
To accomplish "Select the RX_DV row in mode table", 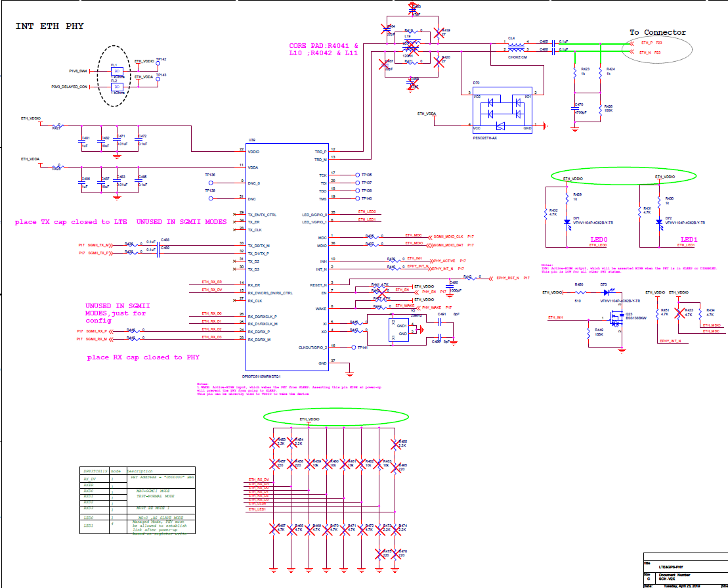I will coord(137,478).
